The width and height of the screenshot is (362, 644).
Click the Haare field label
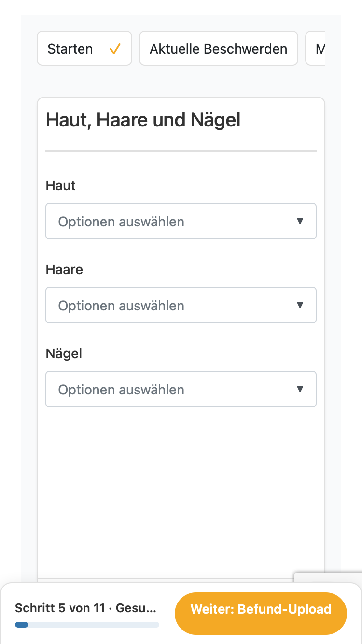(64, 269)
